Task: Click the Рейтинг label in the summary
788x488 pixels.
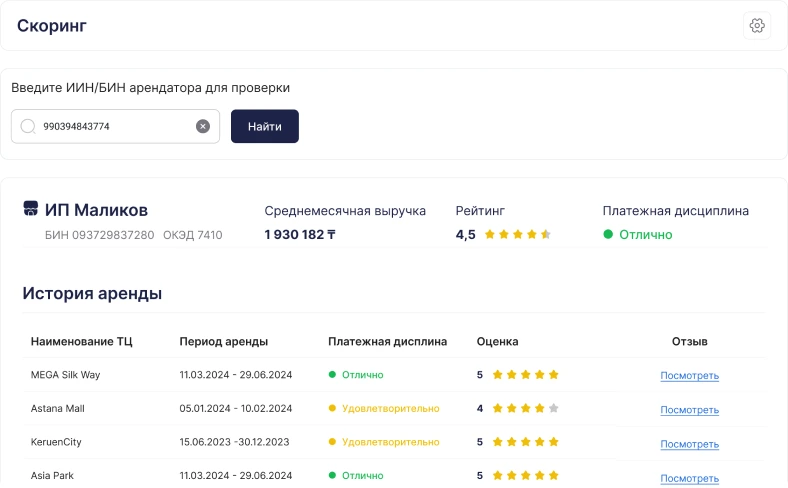Action: [480, 211]
